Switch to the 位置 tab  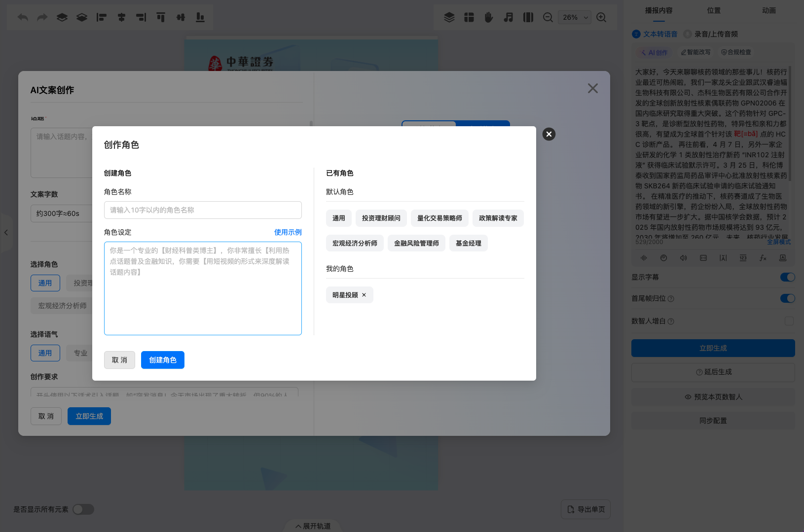tap(713, 10)
